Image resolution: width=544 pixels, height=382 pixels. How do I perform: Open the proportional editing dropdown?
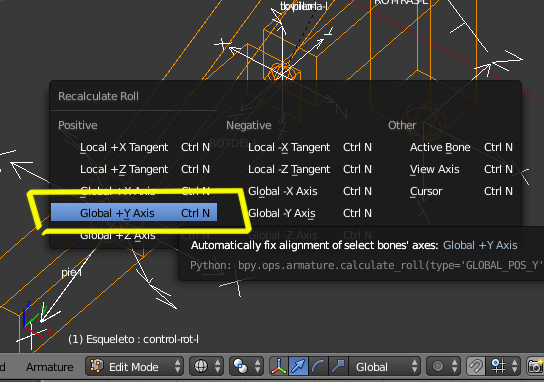(x=443, y=366)
